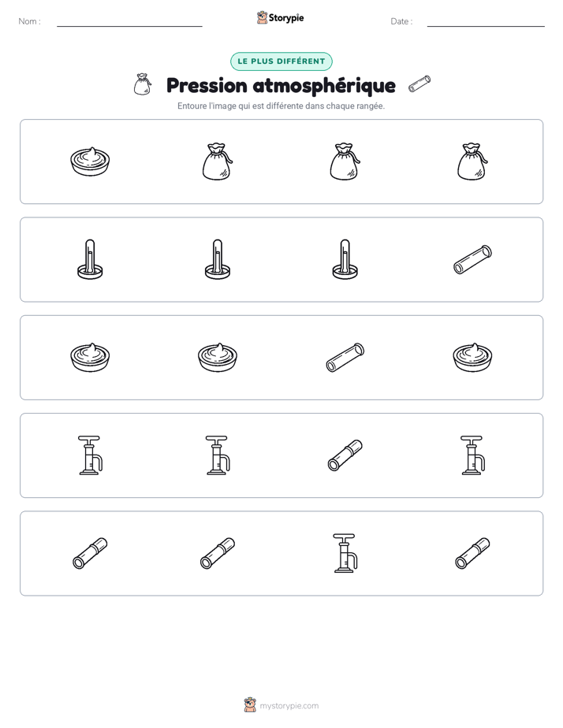Click the last pipe in row five
The image size is (563, 728).
472,553
